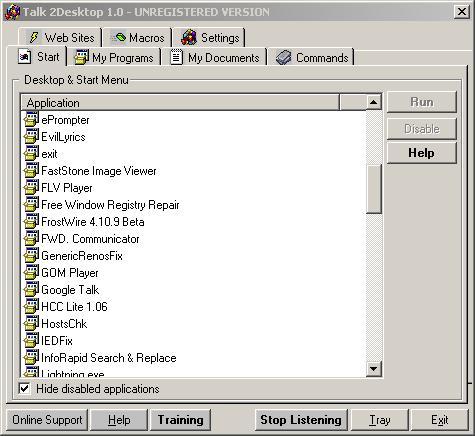The width and height of the screenshot is (475, 436).
Task: Click the Settings tab icon
Action: pos(189,37)
